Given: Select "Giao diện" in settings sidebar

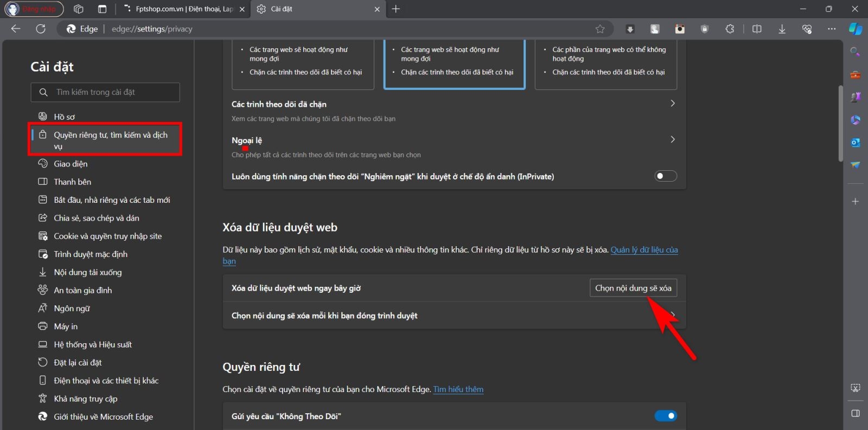Looking at the screenshot, I should [71, 164].
